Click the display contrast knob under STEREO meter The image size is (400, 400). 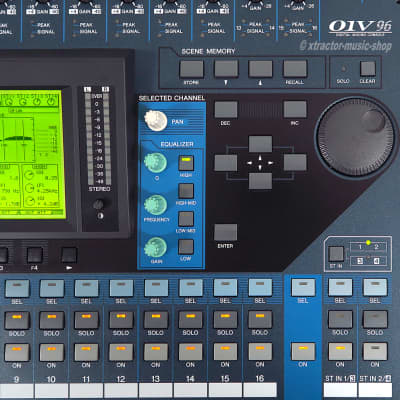tap(99, 204)
